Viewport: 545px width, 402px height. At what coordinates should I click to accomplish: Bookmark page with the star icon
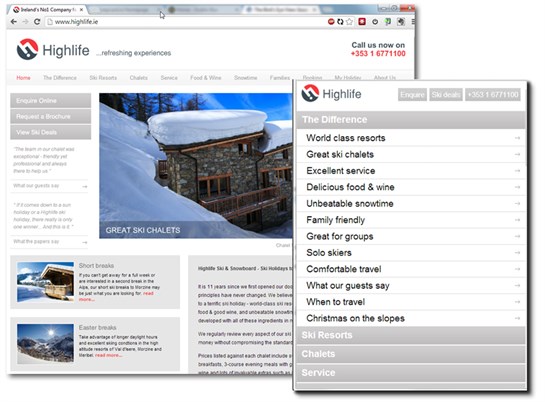[349, 22]
